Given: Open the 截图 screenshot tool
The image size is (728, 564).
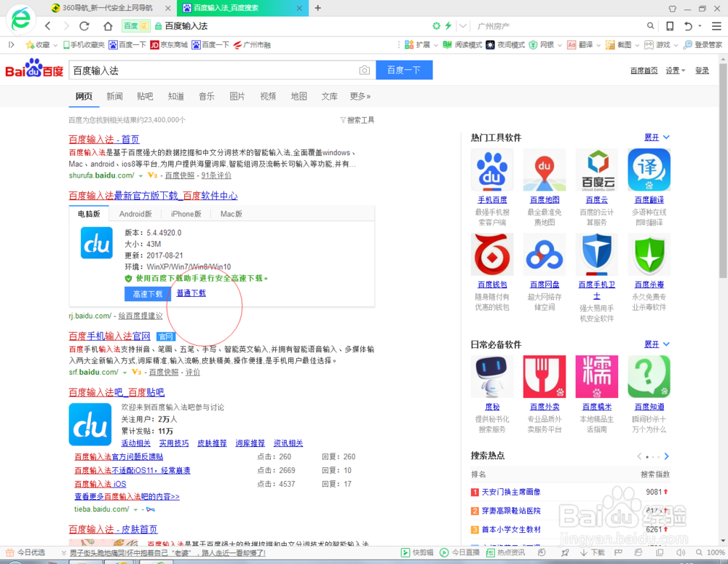Looking at the screenshot, I should tap(619, 44).
